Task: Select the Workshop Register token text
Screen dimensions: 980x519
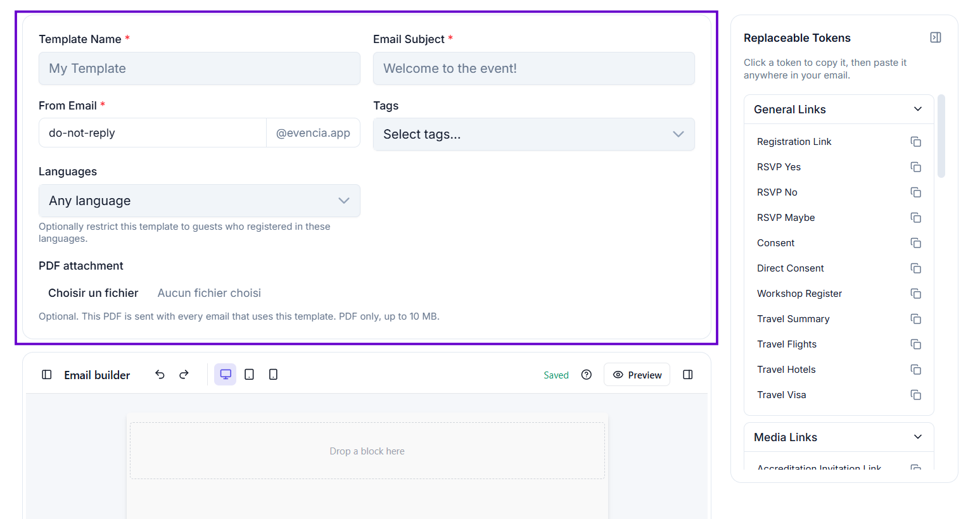Action: click(x=799, y=294)
